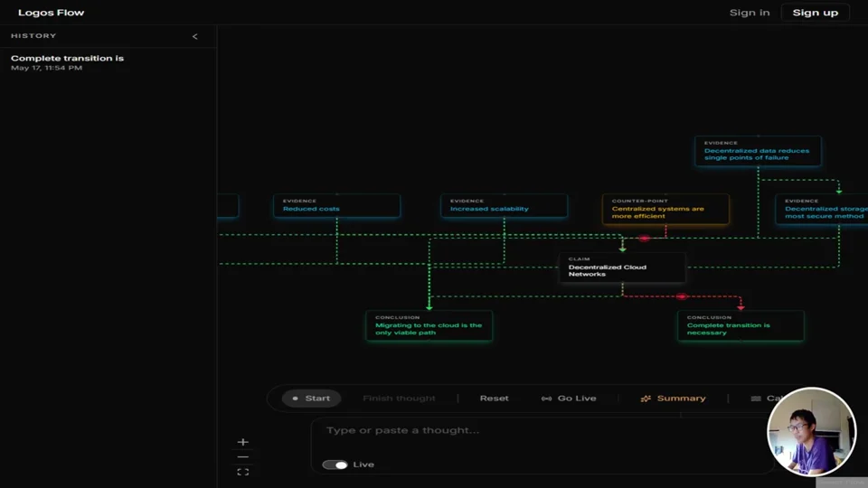Screen dimensions: 868x488
Task: Click the fit-to-screen icon
Action: pos(243,472)
